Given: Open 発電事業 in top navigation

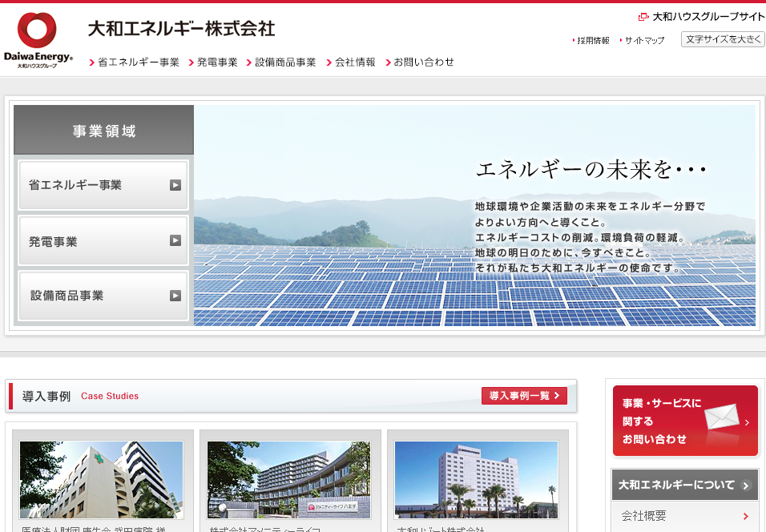Looking at the screenshot, I should (213, 62).
